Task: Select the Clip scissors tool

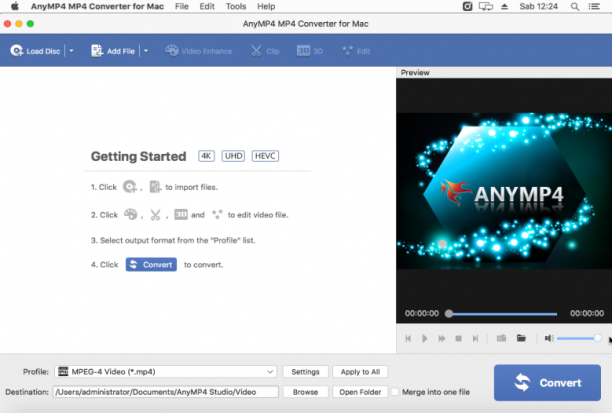Action: click(265, 51)
